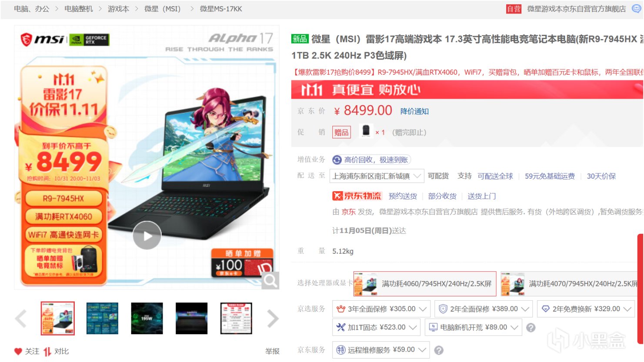Click the compare icon beside 对比

coord(47,352)
